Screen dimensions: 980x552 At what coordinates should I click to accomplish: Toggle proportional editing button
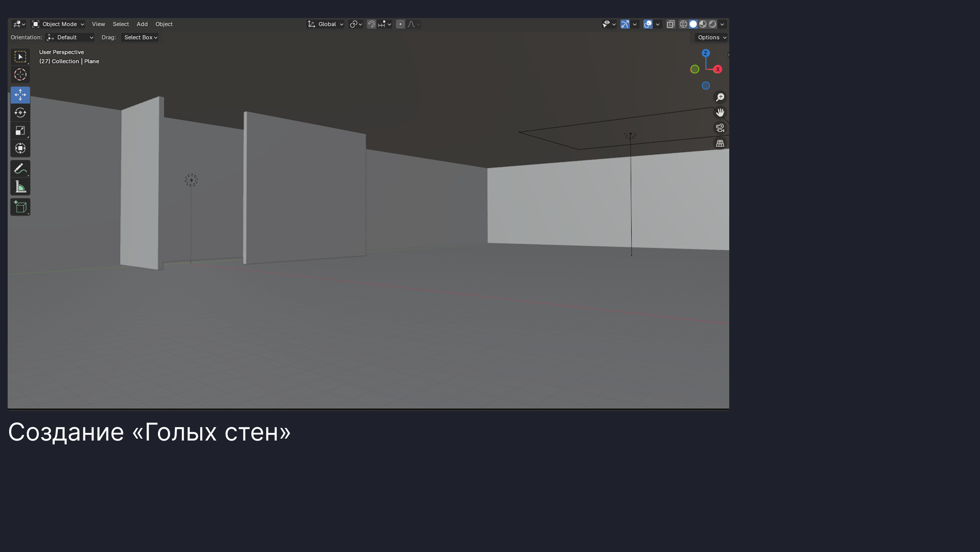pos(400,24)
